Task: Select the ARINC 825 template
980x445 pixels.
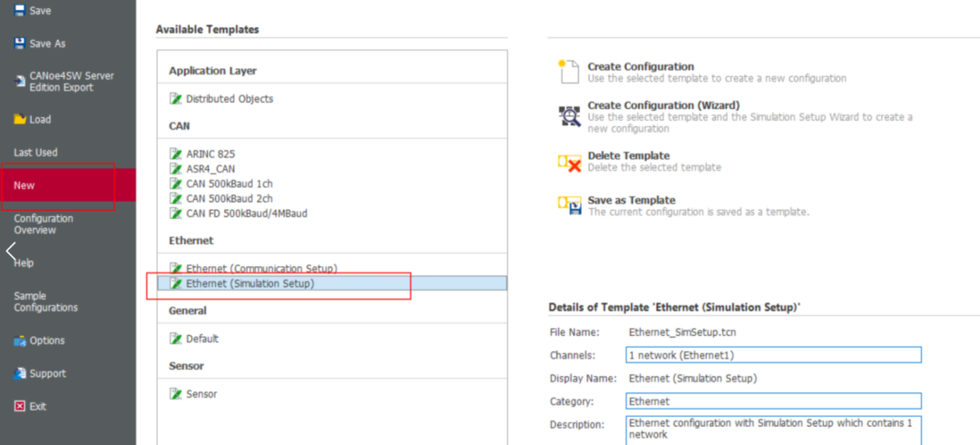Action: pos(211,153)
